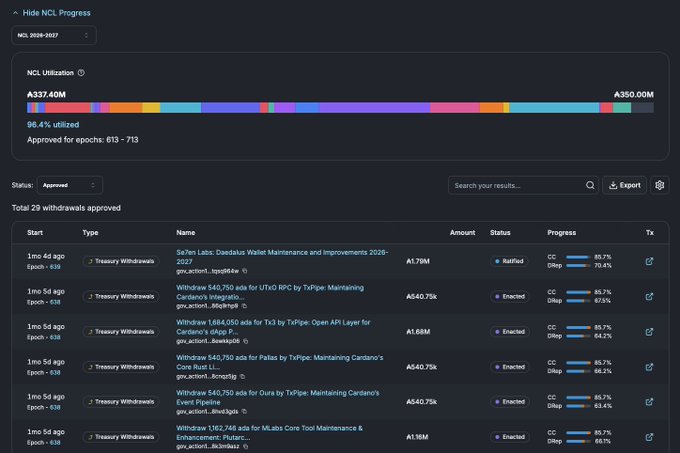Open Tx link for Tx3 by TxPipe row
Viewport: 680px width, 453px height.
(x=649, y=332)
